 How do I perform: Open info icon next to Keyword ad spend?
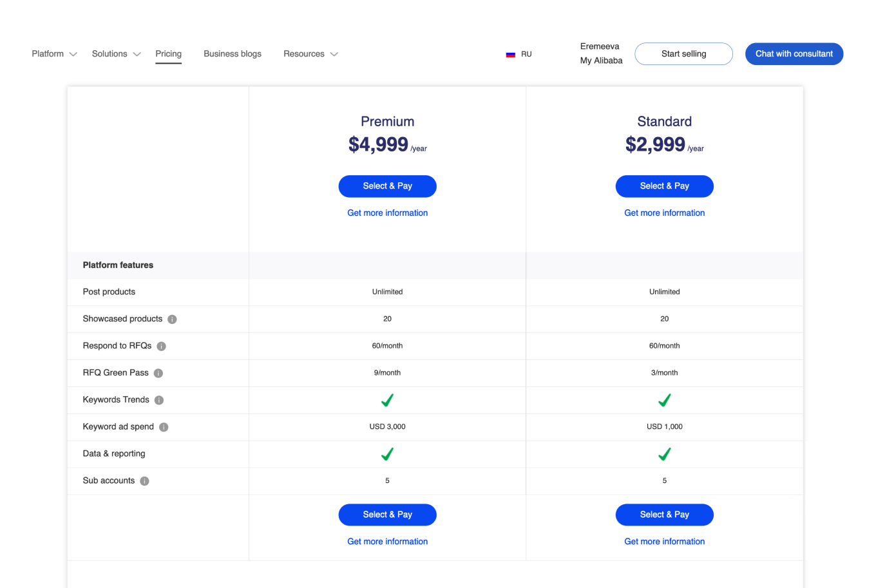pyautogui.click(x=164, y=428)
